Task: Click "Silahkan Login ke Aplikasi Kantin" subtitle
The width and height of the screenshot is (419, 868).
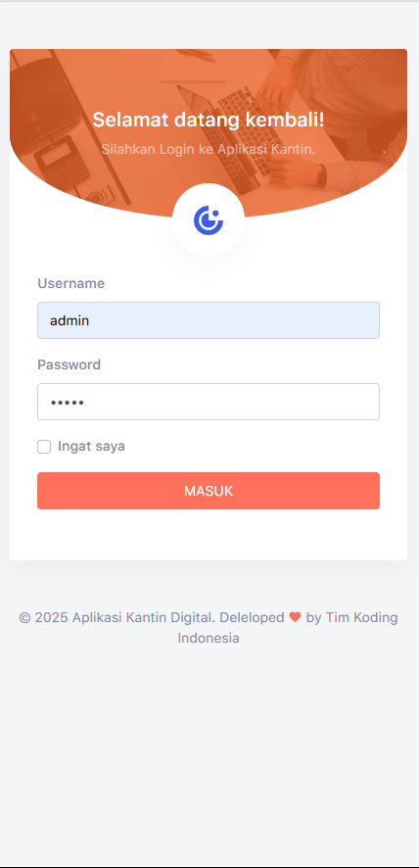Action: tap(209, 149)
